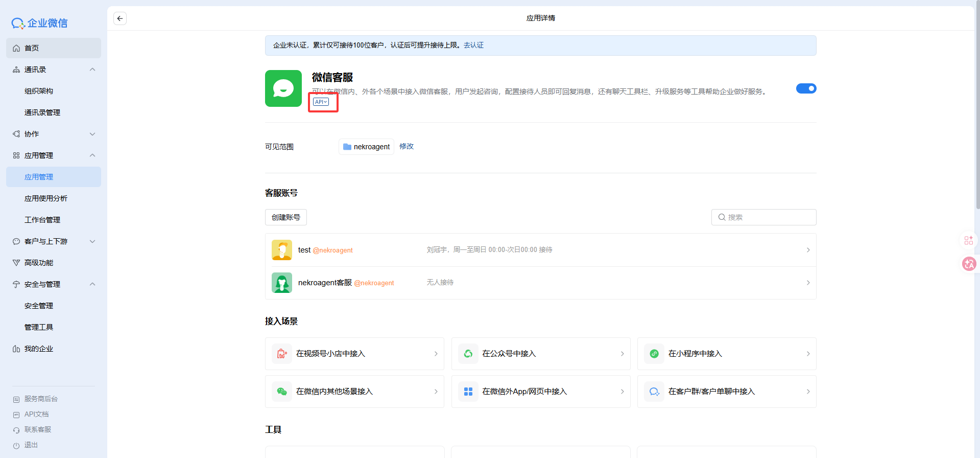Click the translate icon on right edge
Screen dimensions: 980x458
coord(969,264)
